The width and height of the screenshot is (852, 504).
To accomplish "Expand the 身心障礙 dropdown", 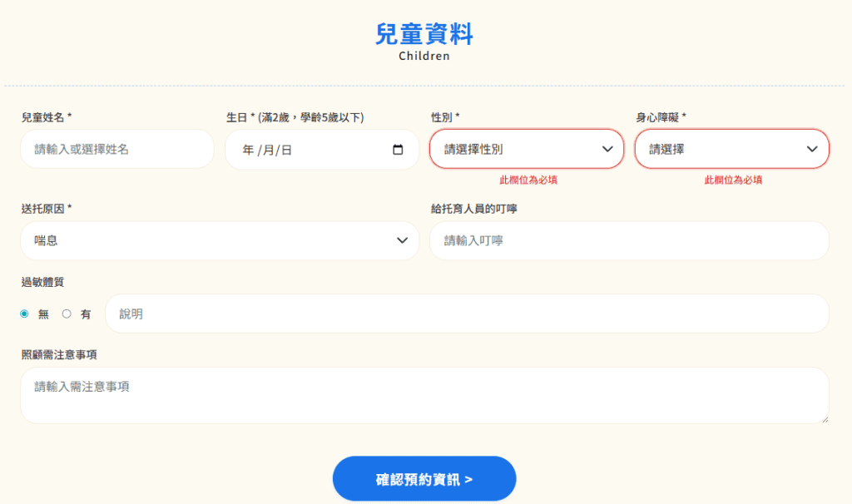I will [731, 149].
